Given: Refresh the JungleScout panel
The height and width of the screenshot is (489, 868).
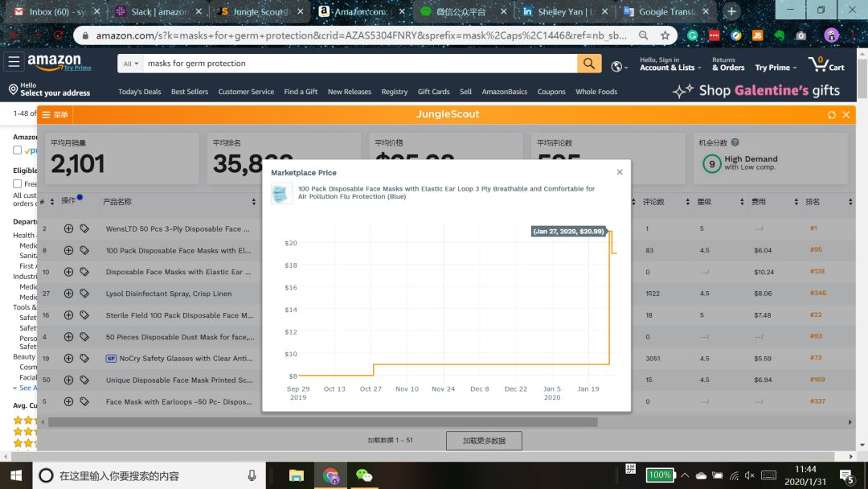Looking at the screenshot, I should pyautogui.click(x=832, y=115).
